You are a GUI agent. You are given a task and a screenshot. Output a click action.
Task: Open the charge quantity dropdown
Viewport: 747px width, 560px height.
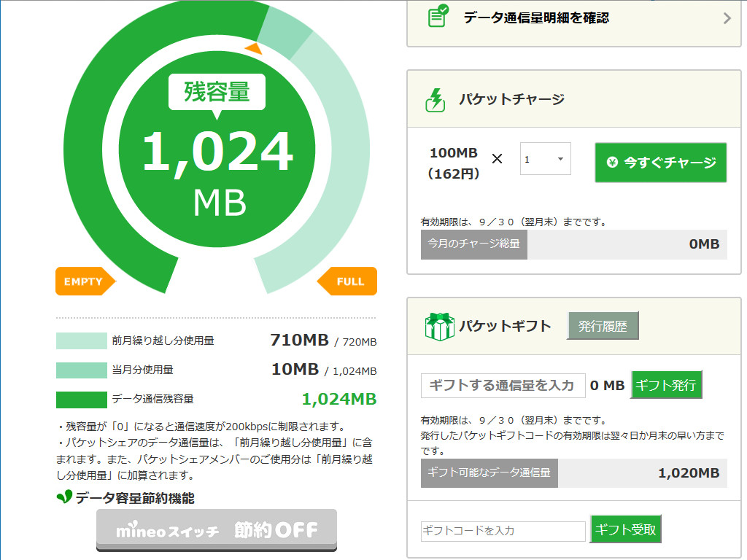click(x=546, y=158)
